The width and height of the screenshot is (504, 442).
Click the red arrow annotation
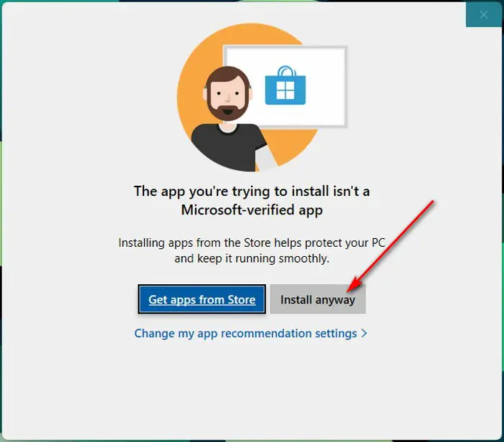[391, 245]
